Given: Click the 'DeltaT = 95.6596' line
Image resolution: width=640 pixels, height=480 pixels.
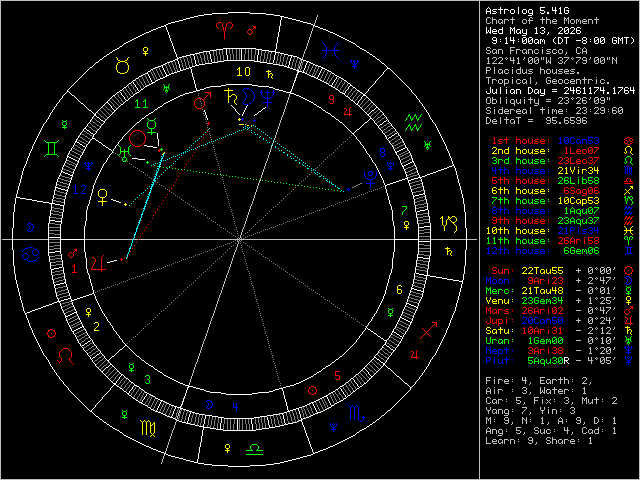Looking at the screenshot, I should coord(536,121).
